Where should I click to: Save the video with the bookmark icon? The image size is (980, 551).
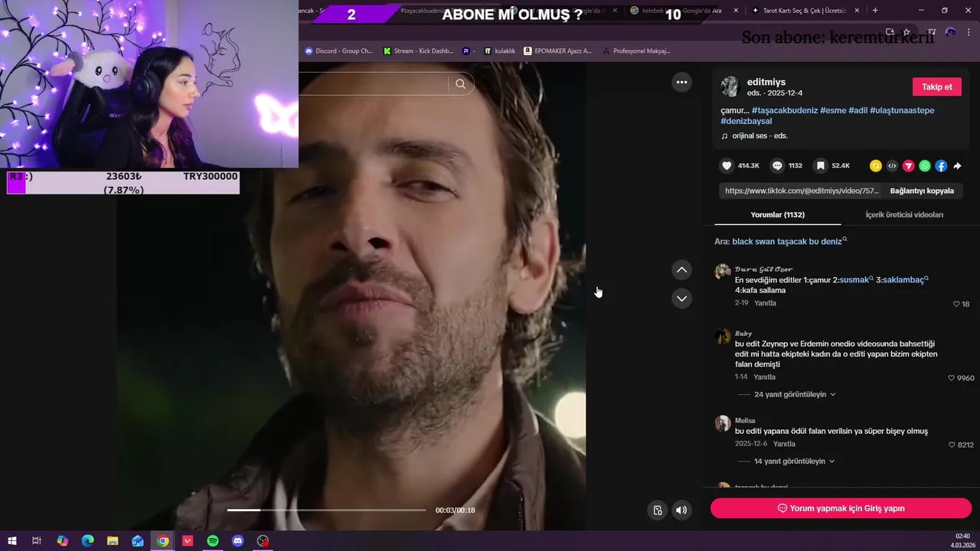click(x=820, y=165)
